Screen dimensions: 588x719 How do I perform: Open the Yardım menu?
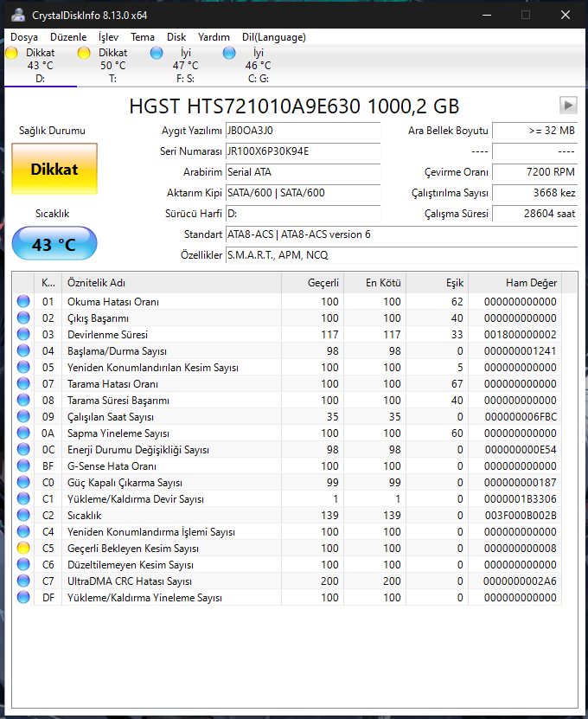tap(214, 37)
